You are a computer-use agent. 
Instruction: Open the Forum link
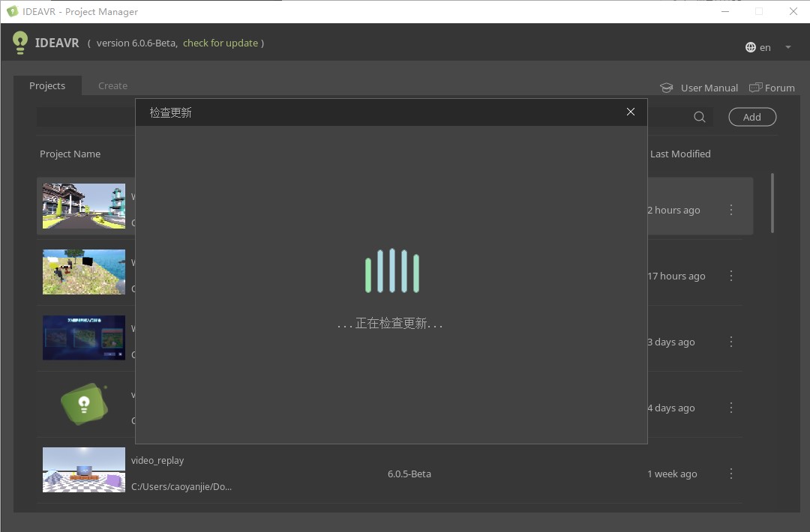(779, 88)
